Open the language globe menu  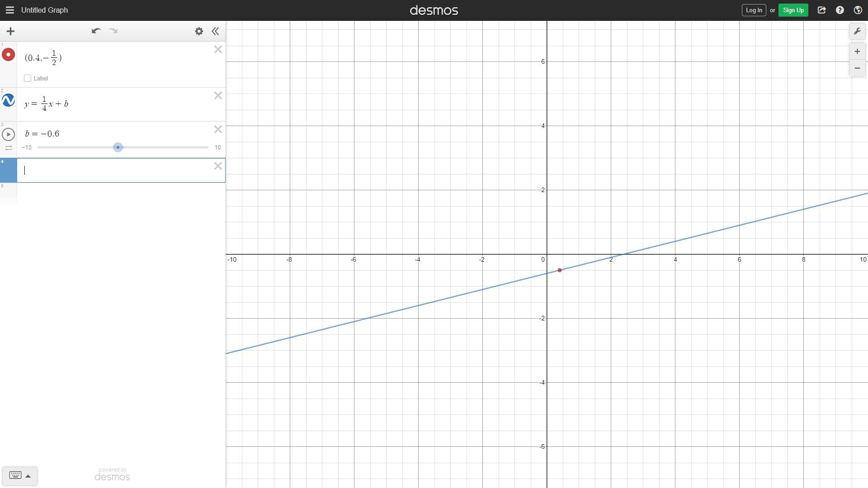[858, 10]
